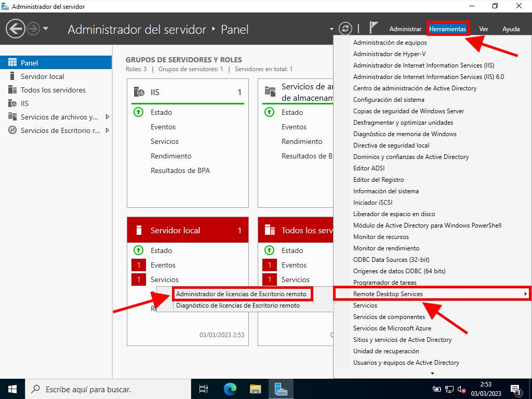The image size is (532, 399).
Task: Click Servidor local in sidebar
Action: [42, 76]
